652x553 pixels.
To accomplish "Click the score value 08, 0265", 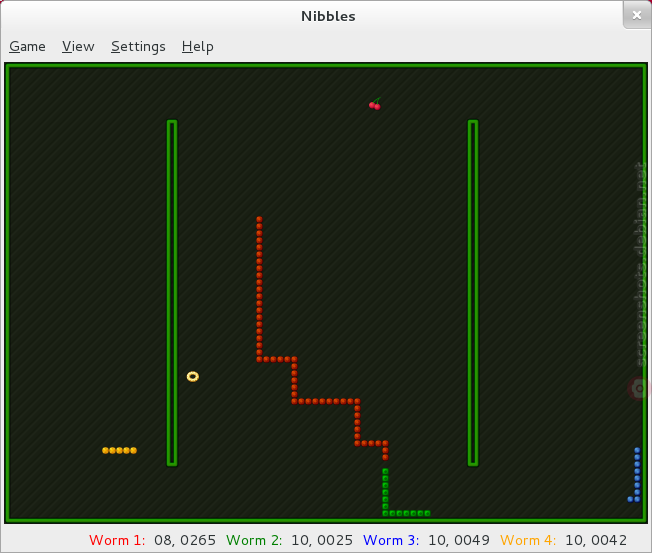I will coord(185,540).
